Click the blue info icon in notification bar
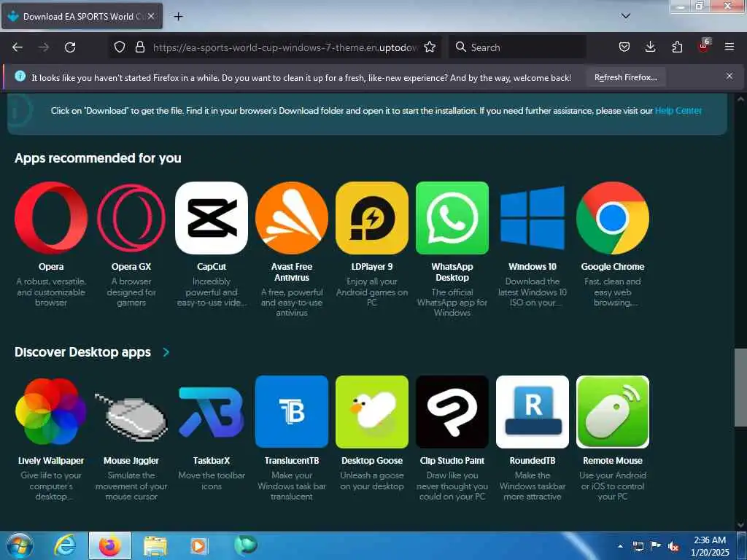Viewport: 747px width, 560px height. coord(20,76)
